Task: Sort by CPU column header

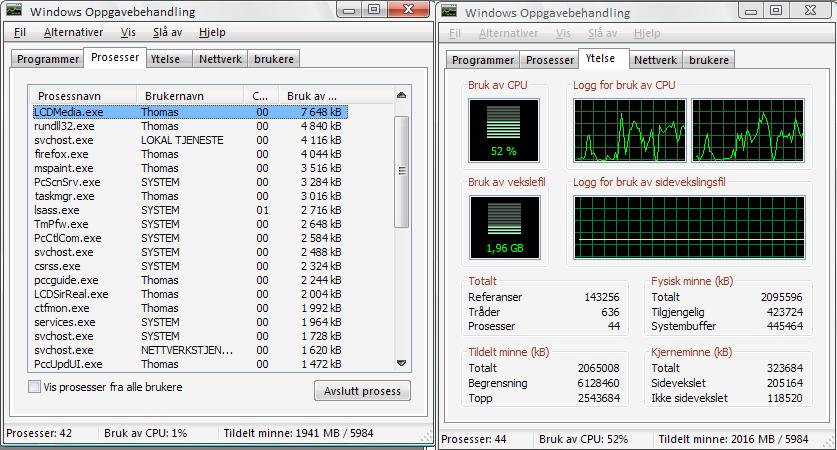Action: tap(261, 96)
